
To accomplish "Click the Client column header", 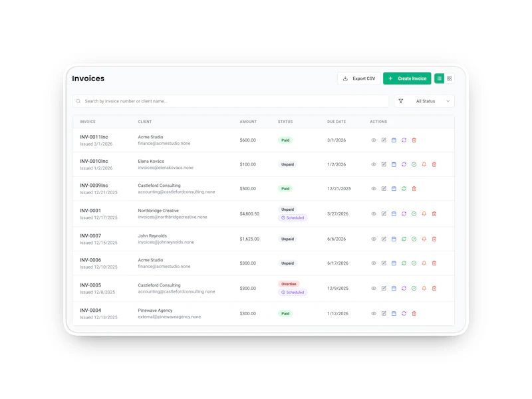I will (145, 122).
